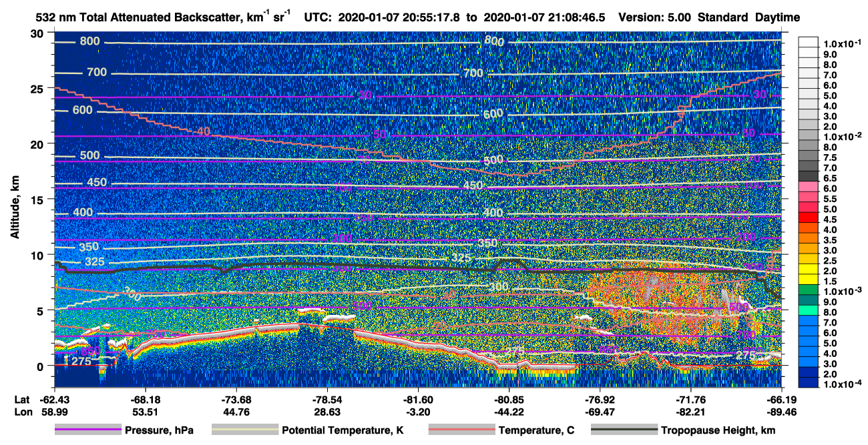The width and height of the screenshot is (868, 445).
Task: Click the salmon Temperature line sample in legend
Action: [x=461, y=430]
